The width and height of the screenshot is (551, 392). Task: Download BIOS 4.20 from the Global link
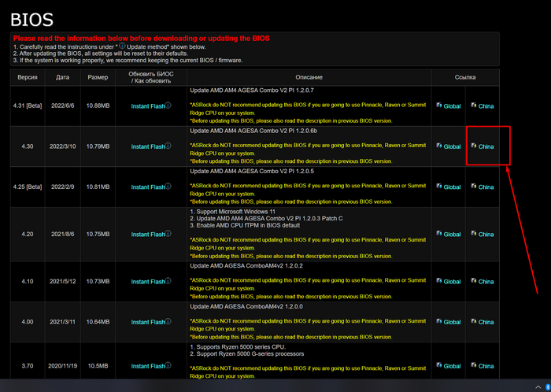pyautogui.click(x=452, y=235)
